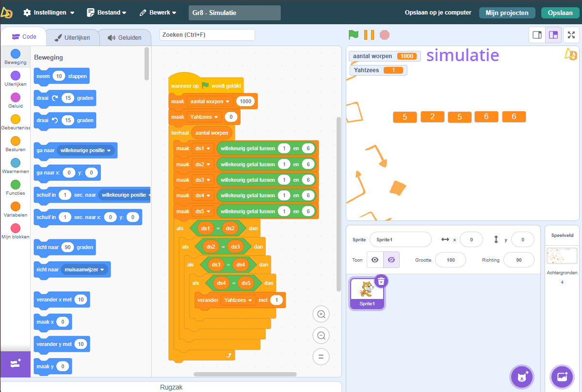Open Mijn projecten

[x=507, y=13]
